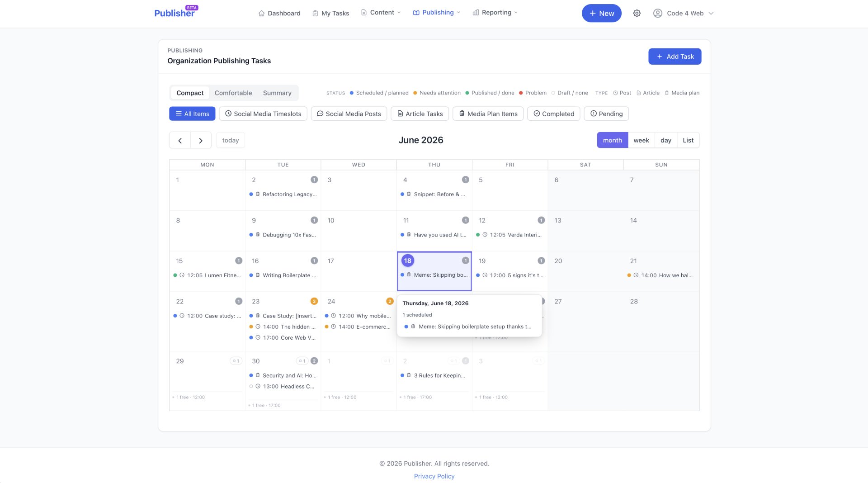Switch to Summary density view

coord(277,93)
